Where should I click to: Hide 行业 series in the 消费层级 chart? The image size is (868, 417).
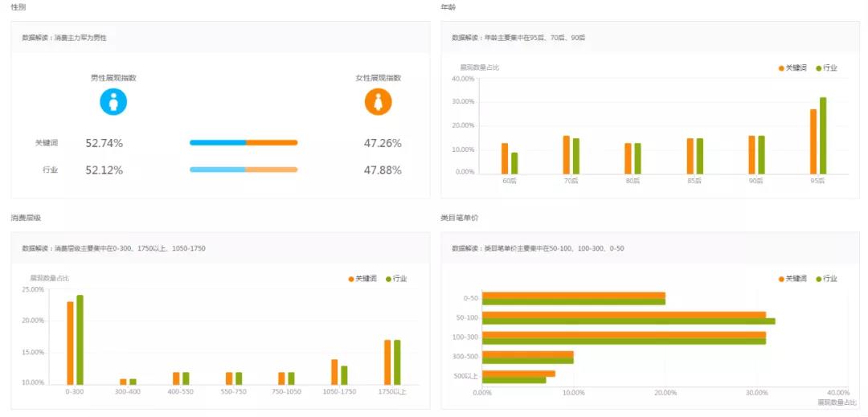(396, 279)
